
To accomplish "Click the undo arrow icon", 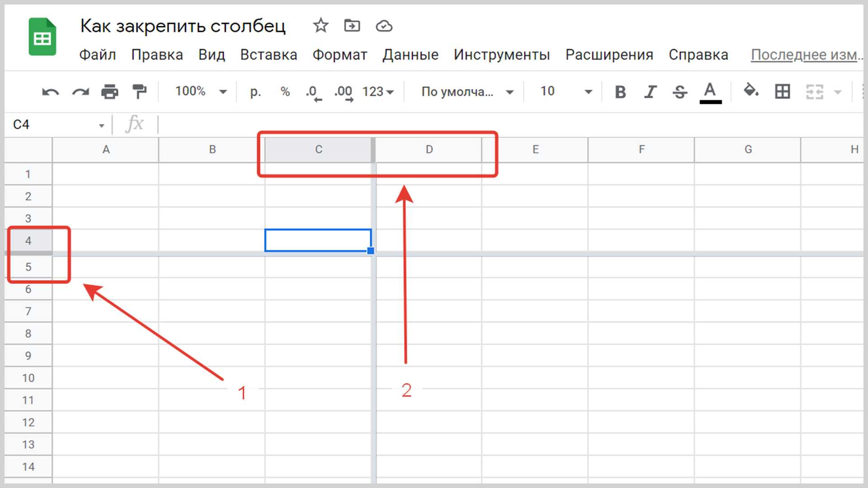I will [50, 92].
